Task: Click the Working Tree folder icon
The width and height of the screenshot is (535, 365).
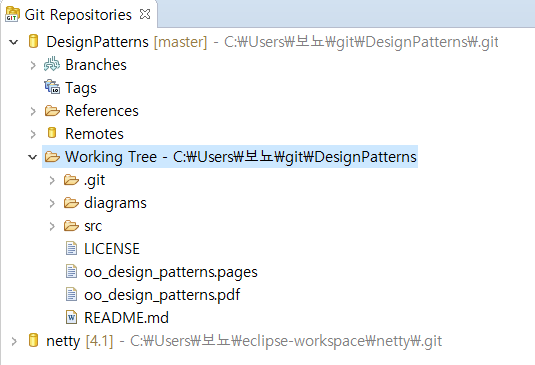Action: (52, 157)
